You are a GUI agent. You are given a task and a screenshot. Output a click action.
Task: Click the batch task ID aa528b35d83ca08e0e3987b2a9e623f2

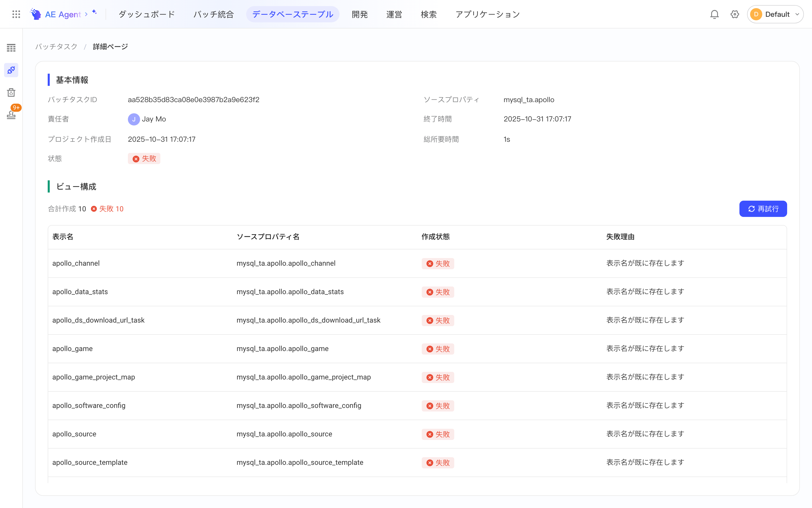194,100
